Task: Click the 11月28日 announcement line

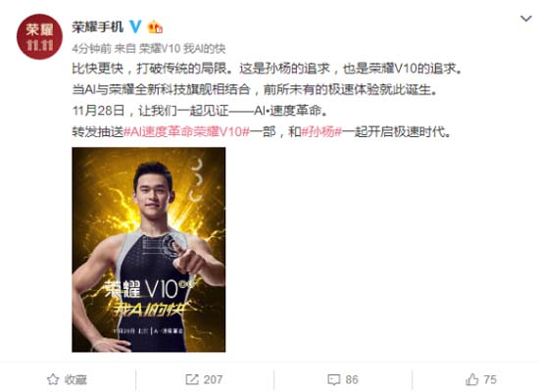Action: point(200,111)
